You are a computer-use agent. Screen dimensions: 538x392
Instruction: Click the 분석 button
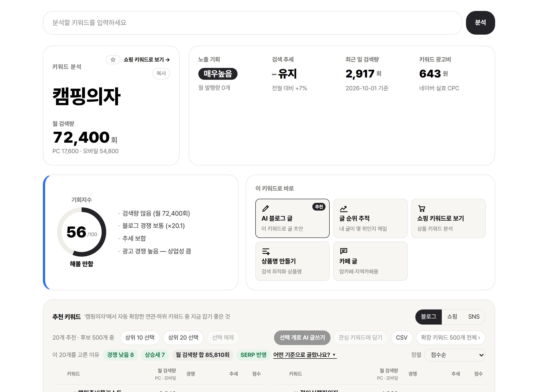coord(480,23)
